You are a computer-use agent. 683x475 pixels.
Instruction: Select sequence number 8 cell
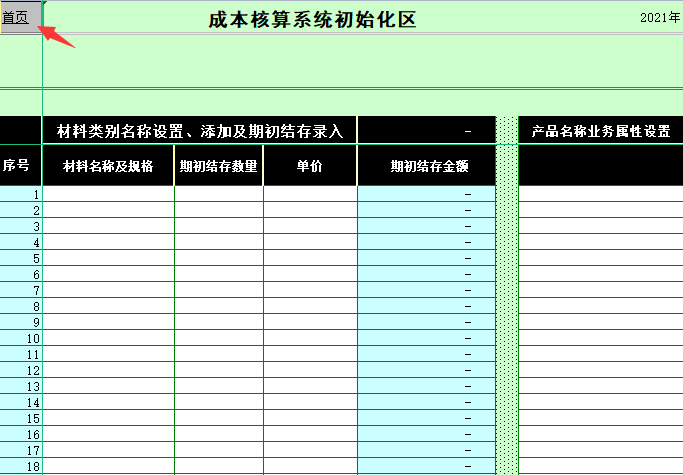point(21,306)
